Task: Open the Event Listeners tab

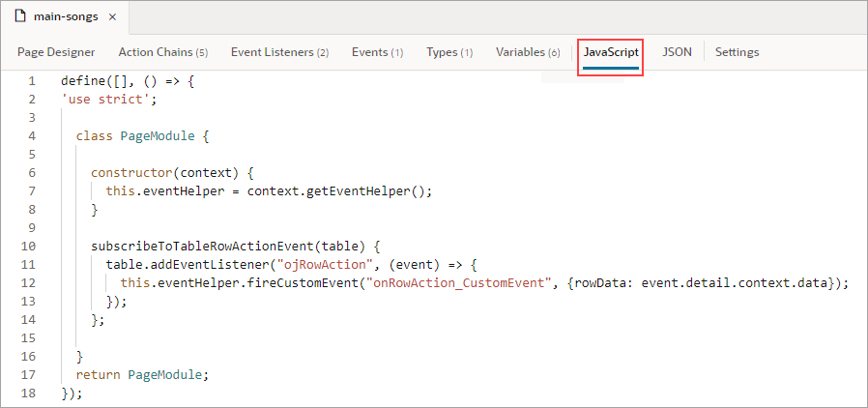Action: [x=279, y=52]
